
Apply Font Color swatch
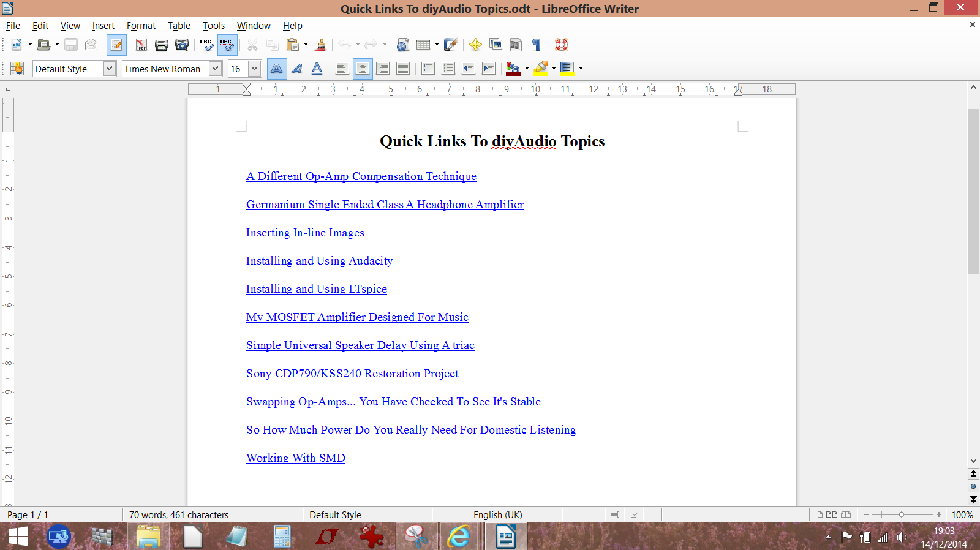coord(513,69)
